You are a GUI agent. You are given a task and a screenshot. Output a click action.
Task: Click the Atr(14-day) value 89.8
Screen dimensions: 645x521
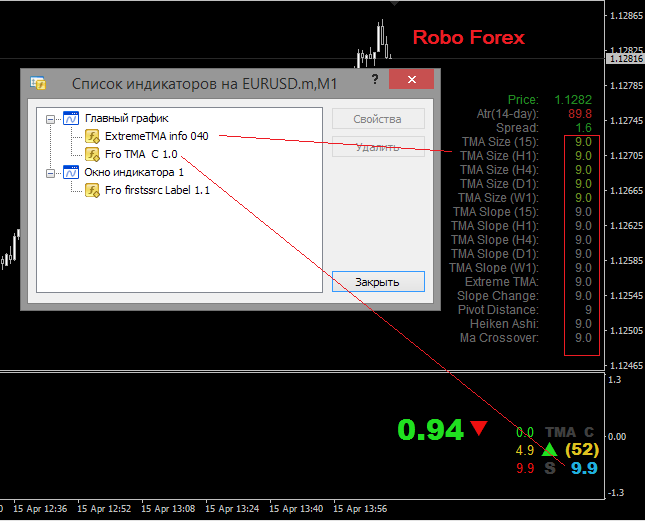[580, 113]
